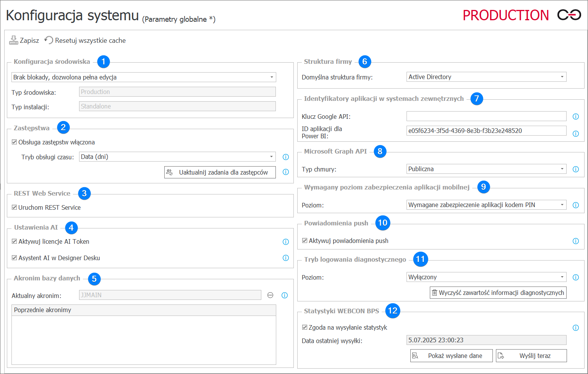Show info for Typ chmury

[576, 169]
